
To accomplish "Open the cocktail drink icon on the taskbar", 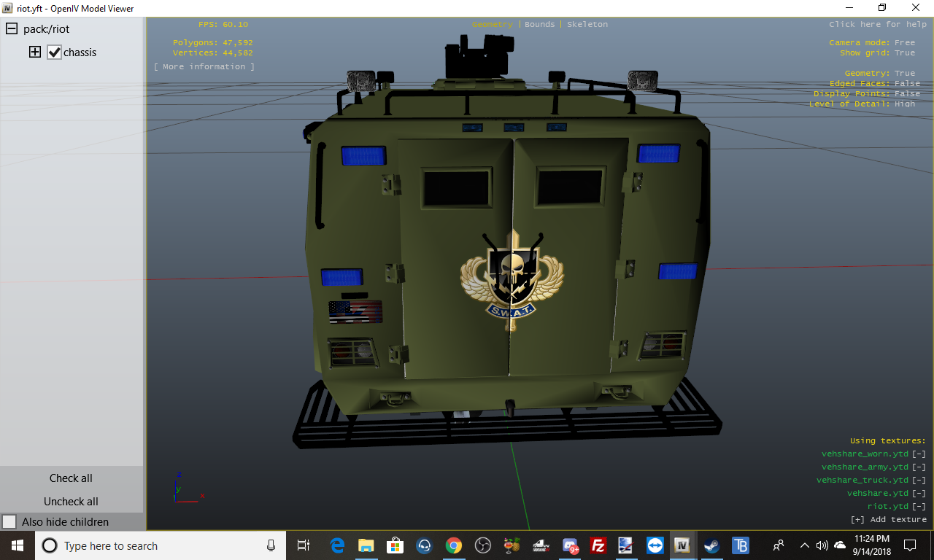I will tap(512, 545).
